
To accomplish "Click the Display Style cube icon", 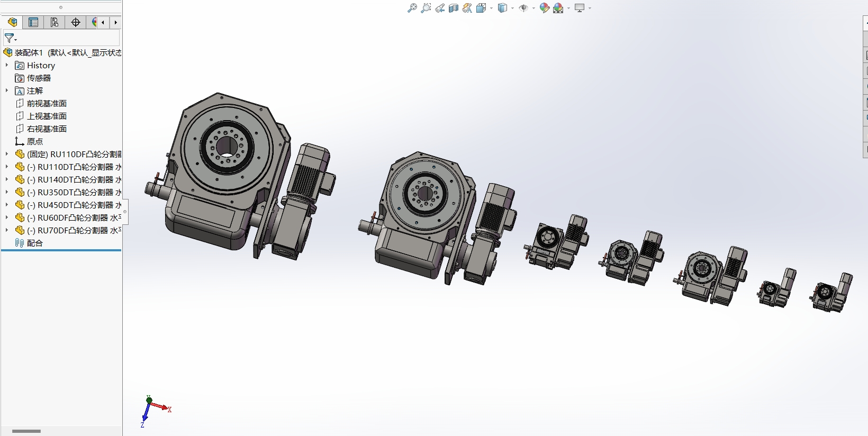I will 502,8.
